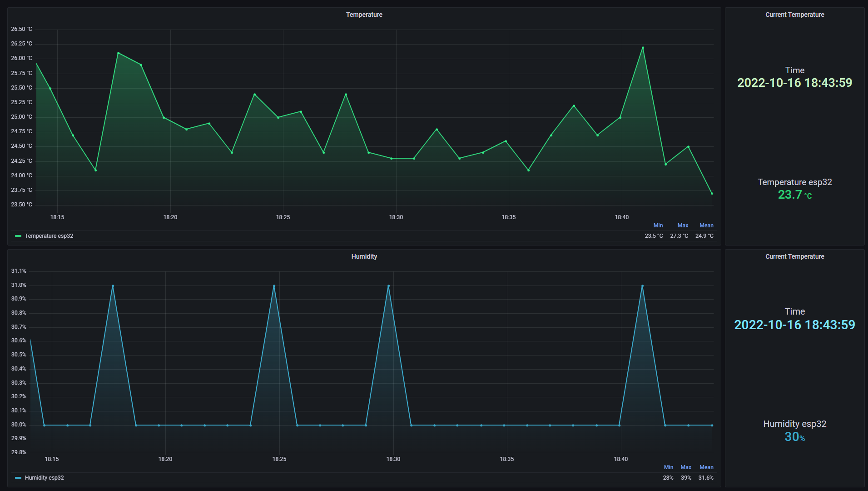Click the Temperature legend Min value 23.5 °C
The image size is (868, 491).
click(654, 236)
